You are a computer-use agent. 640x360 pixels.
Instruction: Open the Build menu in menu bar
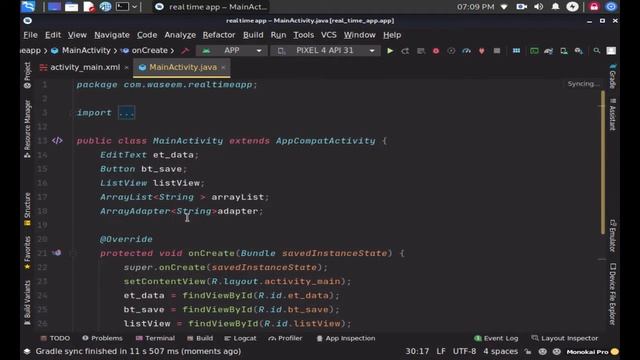[253, 35]
